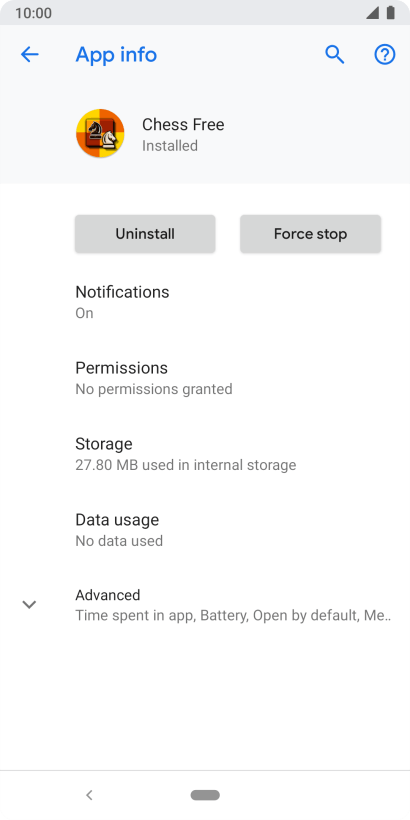
Task: Tap the home pill navigation button
Action: 205,795
